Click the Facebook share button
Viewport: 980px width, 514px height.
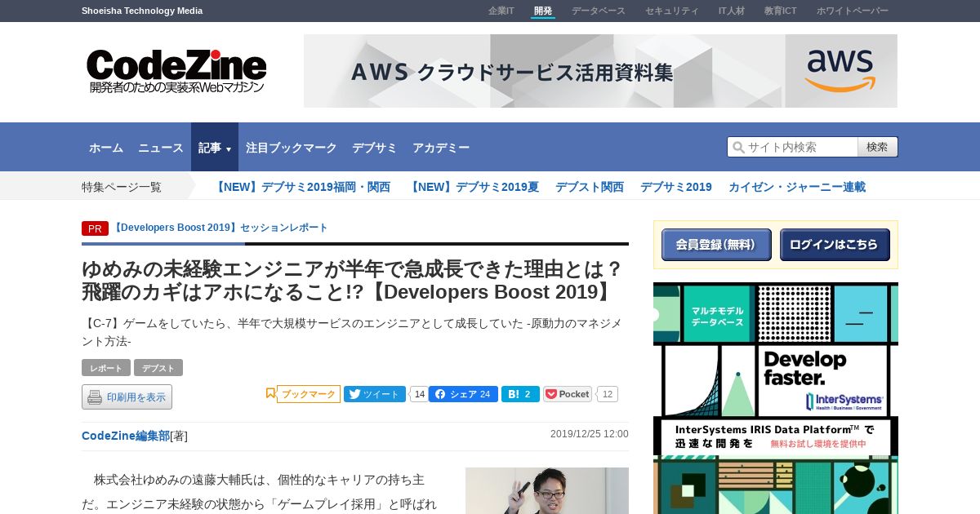coord(463,394)
